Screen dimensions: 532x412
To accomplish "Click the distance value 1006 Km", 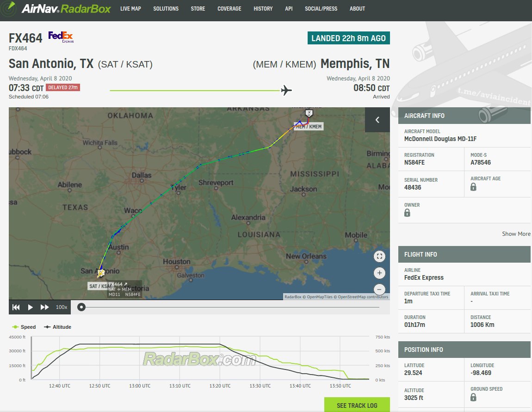I will 482,325.
